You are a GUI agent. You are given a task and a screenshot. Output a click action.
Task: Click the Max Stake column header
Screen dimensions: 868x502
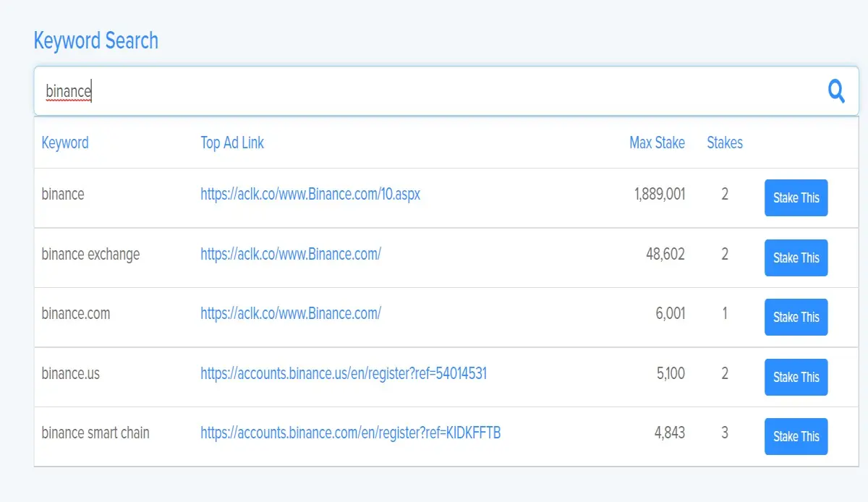tap(657, 142)
